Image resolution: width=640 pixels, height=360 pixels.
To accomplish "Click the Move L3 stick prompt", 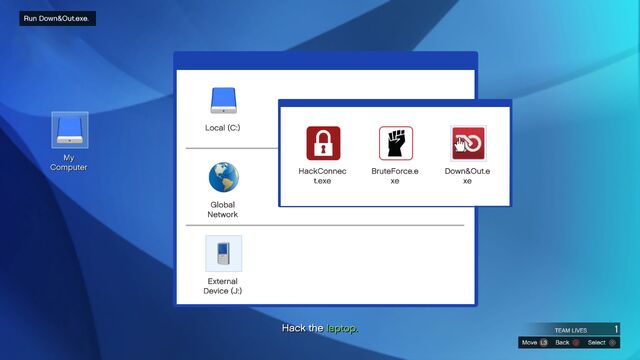I will (535, 343).
